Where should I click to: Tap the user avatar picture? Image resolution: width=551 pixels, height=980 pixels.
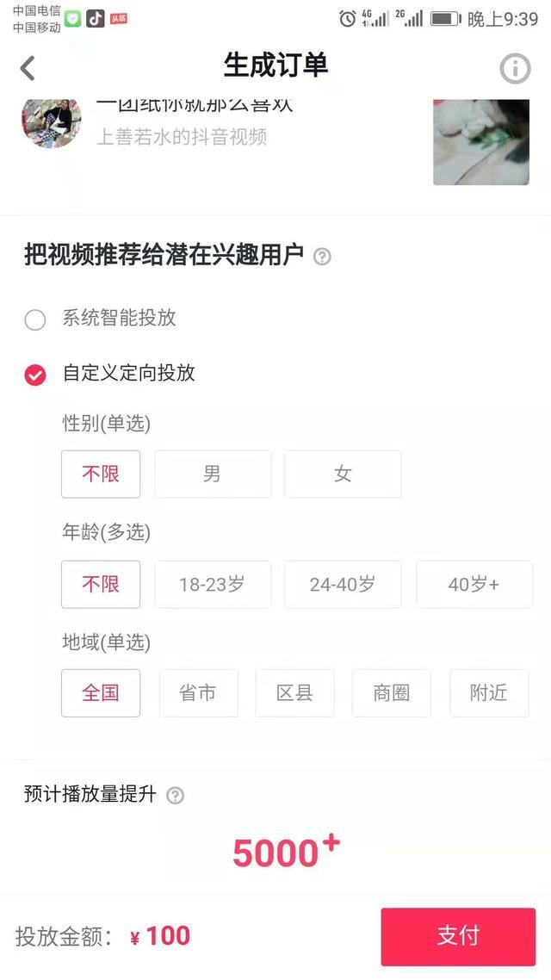(x=52, y=123)
